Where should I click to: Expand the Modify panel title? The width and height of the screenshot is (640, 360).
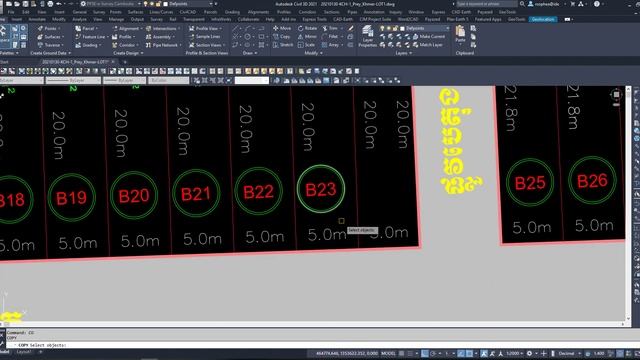pyautogui.click(x=313, y=53)
